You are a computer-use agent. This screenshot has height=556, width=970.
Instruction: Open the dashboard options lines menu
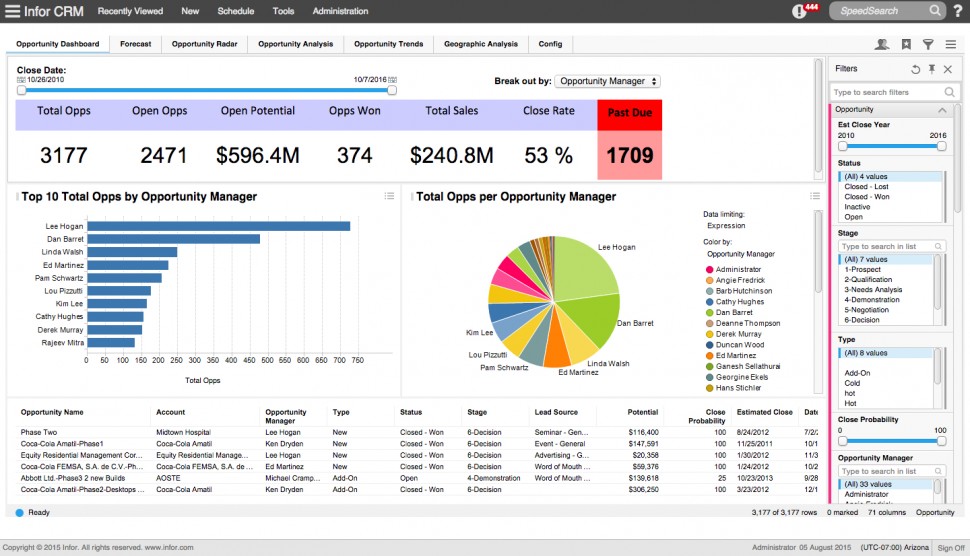(951, 44)
